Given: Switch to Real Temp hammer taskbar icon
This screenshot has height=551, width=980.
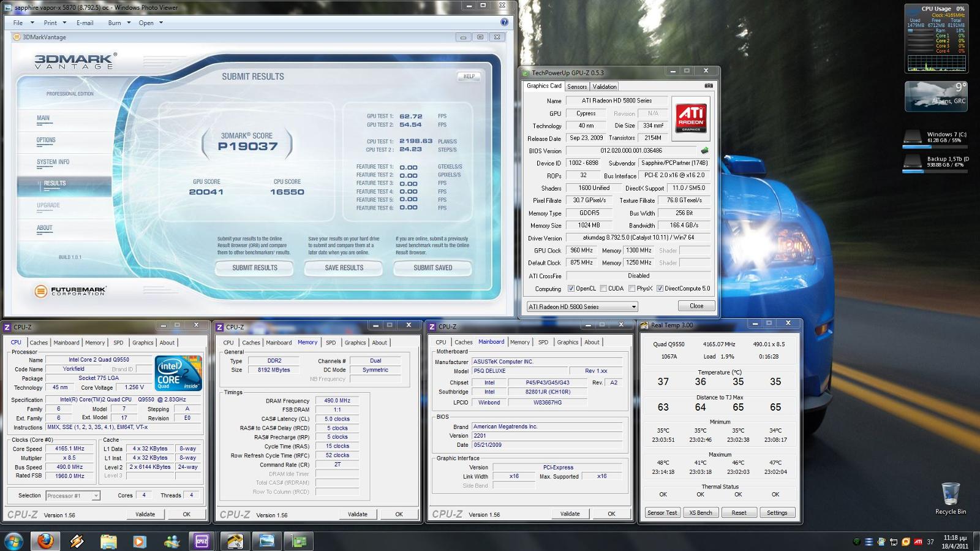Looking at the screenshot, I should tap(236, 541).
